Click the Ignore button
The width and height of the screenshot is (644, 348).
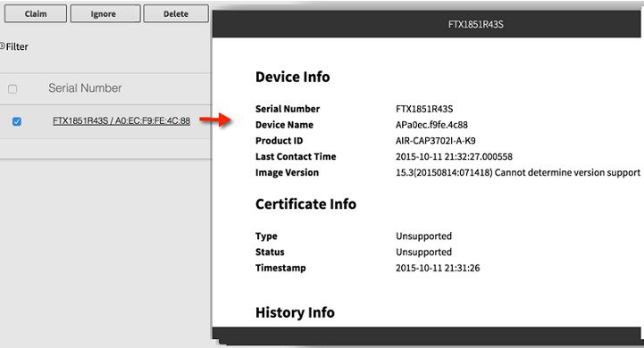(105, 13)
